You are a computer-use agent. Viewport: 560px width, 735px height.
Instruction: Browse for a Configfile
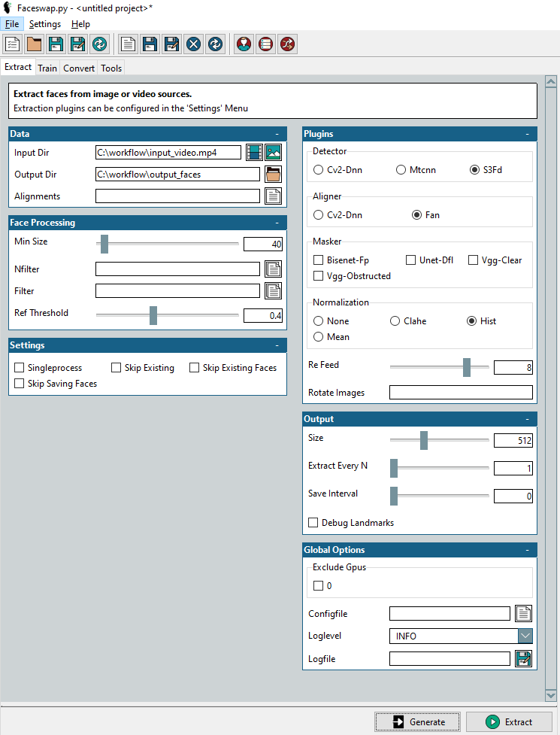[523, 614]
